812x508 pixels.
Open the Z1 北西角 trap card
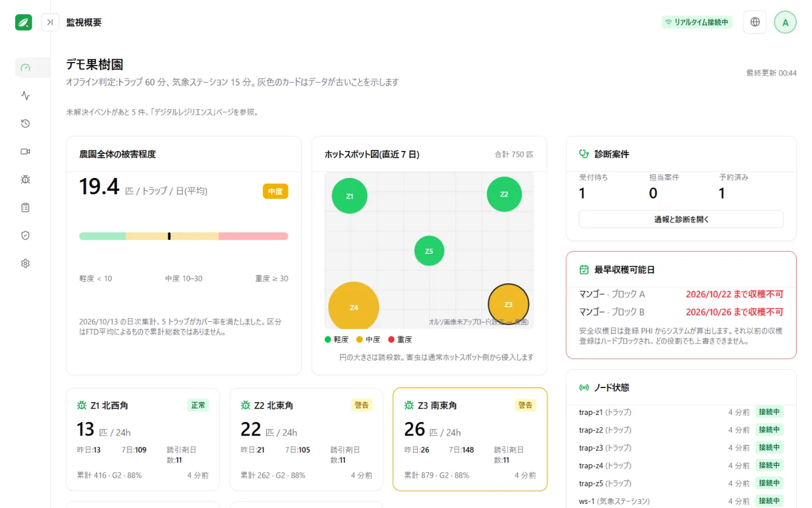143,439
